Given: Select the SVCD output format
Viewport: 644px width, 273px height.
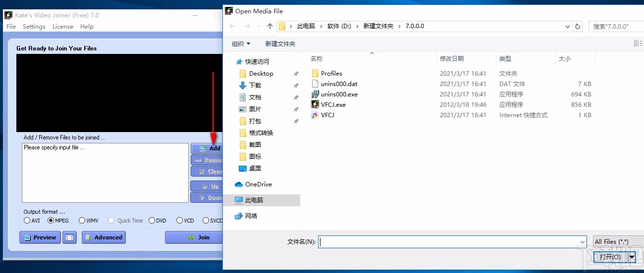Looking at the screenshot, I should point(213,221).
